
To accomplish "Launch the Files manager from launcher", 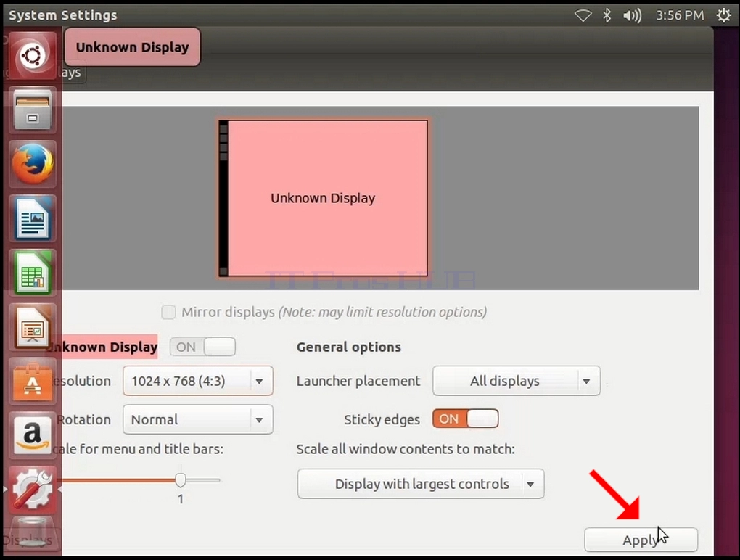I will 32,110.
